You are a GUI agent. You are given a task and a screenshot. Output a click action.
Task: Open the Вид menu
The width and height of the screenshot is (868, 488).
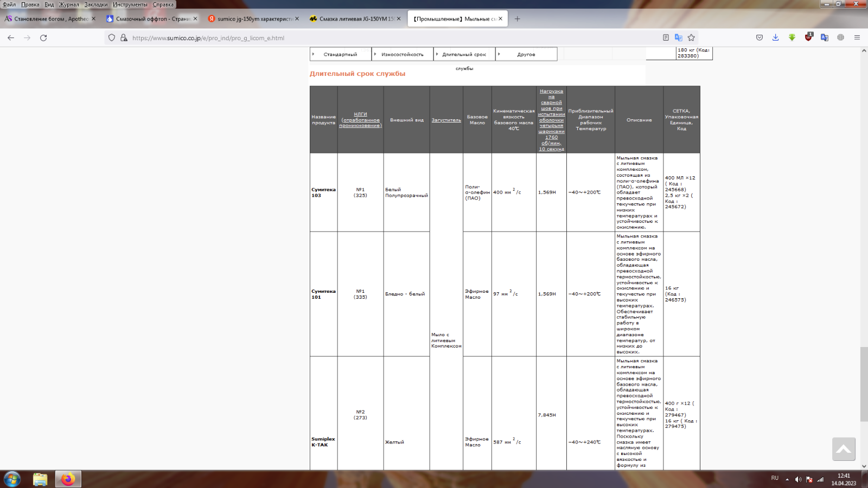[x=49, y=4]
